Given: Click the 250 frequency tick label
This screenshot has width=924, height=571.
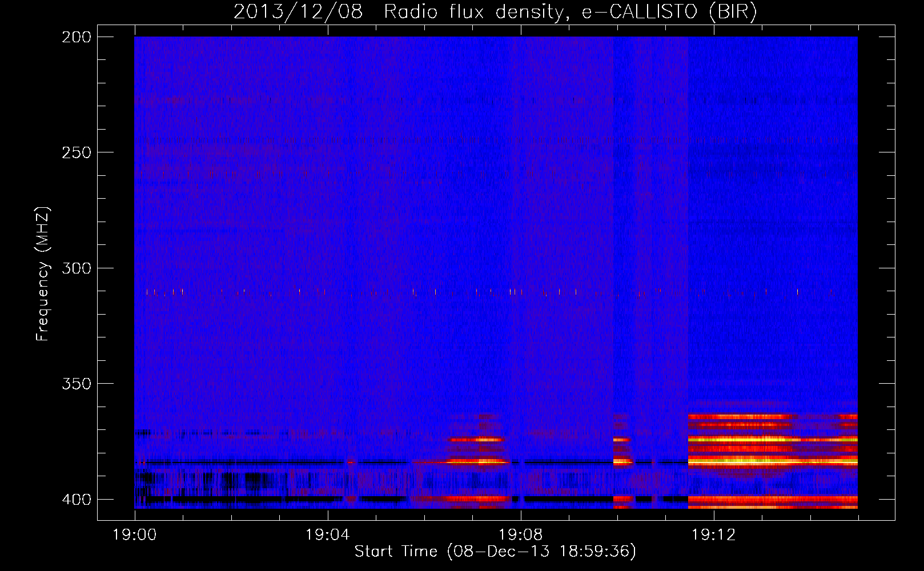Looking at the screenshot, I should pyautogui.click(x=76, y=152).
